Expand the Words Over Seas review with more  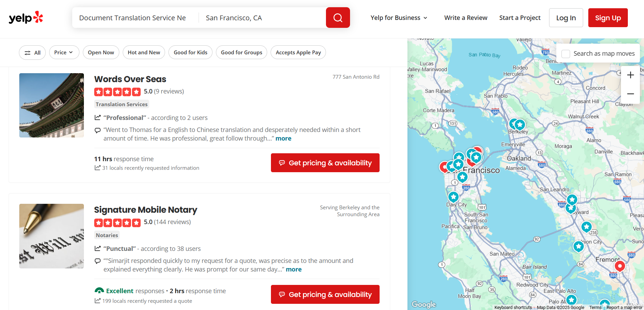point(283,139)
